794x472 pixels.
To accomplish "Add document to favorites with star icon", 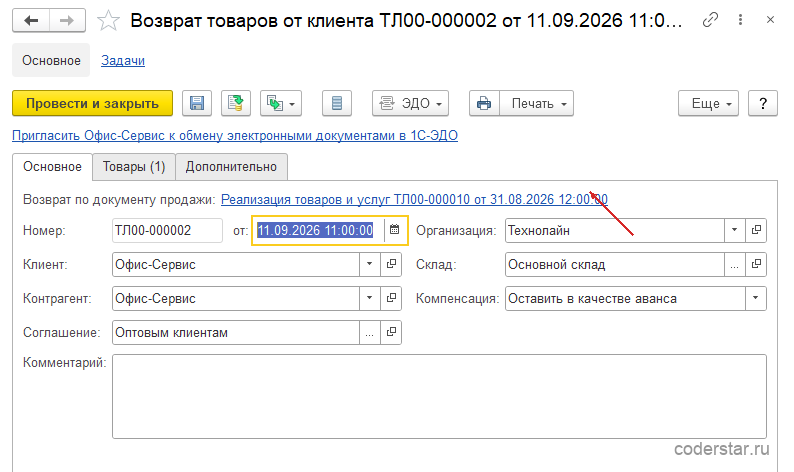I will tap(108, 21).
